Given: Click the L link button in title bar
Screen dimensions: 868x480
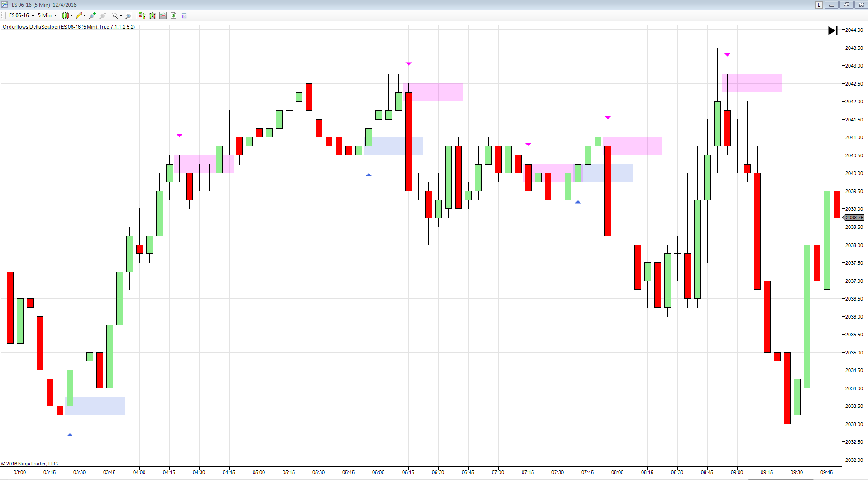Looking at the screenshot, I should click(819, 5).
